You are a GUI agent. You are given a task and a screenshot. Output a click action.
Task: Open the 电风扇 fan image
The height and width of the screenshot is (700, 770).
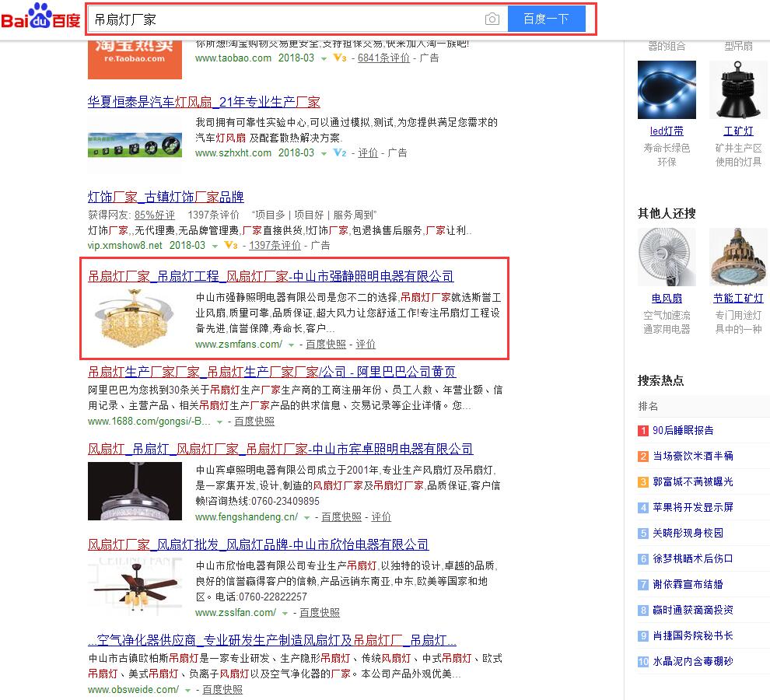click(667, 257)
